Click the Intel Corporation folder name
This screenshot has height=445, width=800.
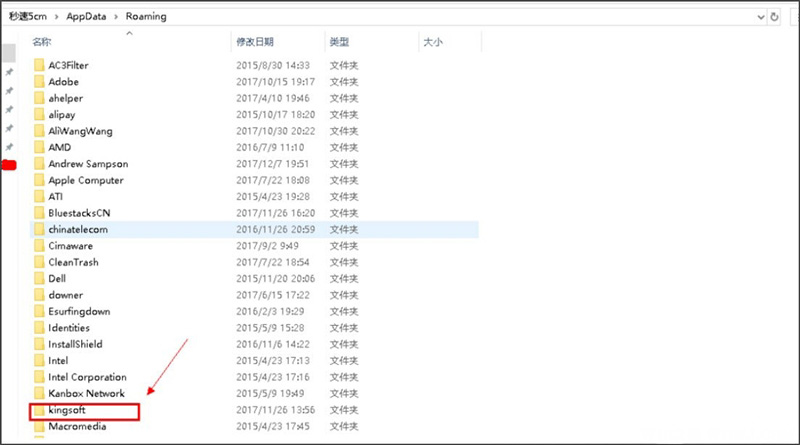coord(87,377)
